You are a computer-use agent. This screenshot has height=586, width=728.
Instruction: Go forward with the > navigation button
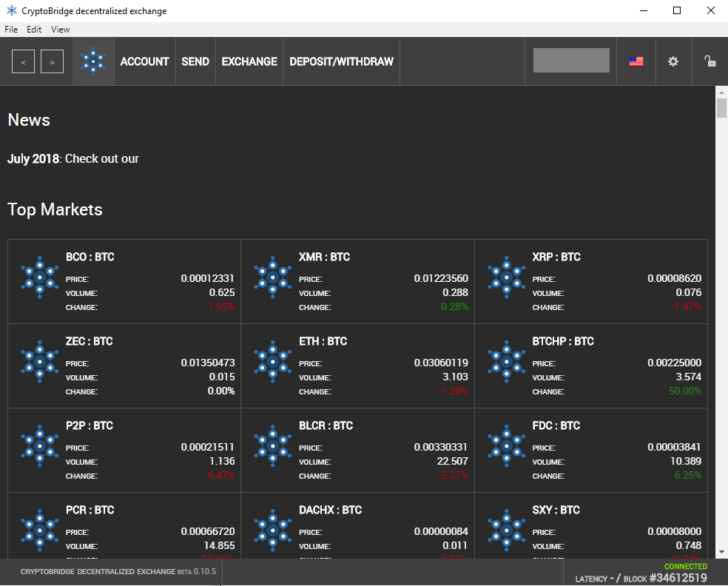52,61
